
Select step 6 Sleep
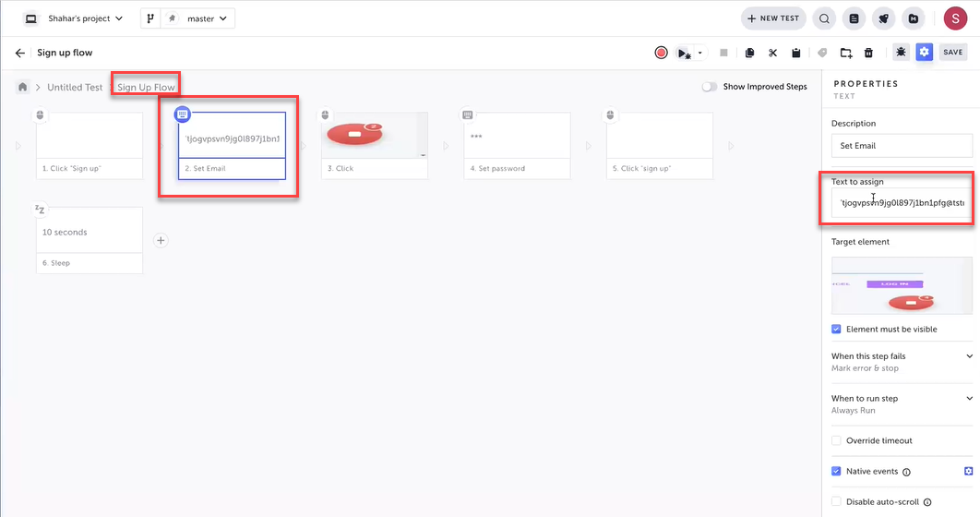(x=90, y=241)
